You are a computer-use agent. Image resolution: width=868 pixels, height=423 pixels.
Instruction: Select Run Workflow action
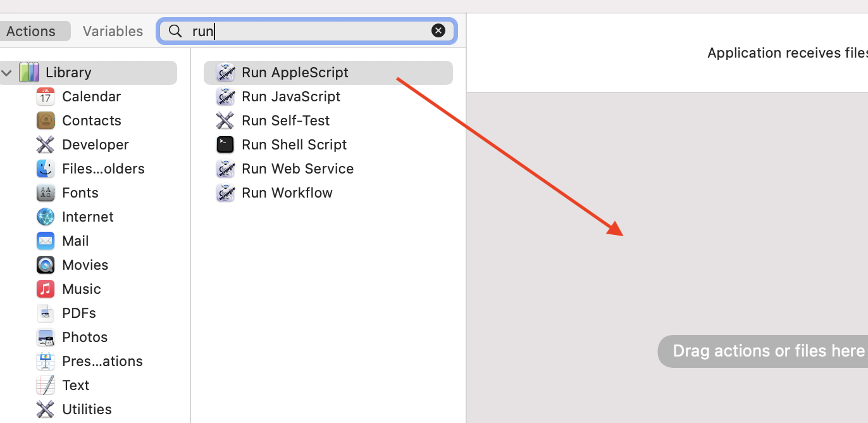pyautogui.click(x=287, y=193)
